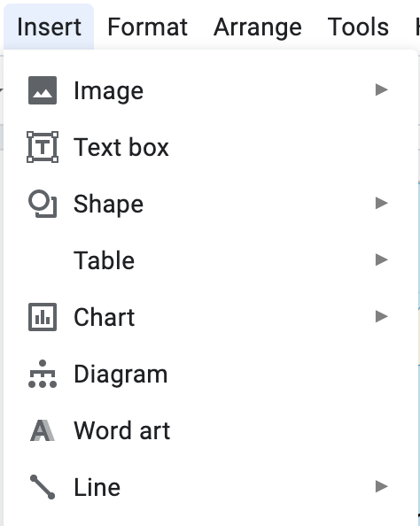Click the Word art letter A icon

point(43,430)
